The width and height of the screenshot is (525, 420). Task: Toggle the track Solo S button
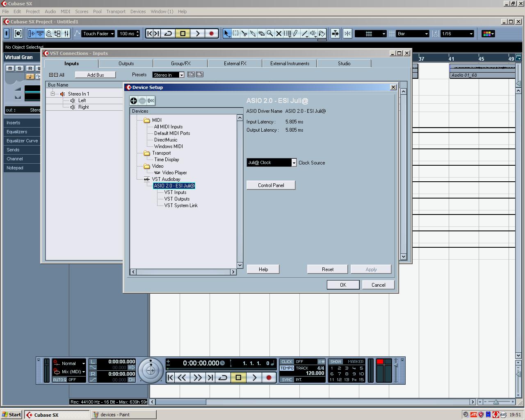pyautogui.click(x=19, y=68)
